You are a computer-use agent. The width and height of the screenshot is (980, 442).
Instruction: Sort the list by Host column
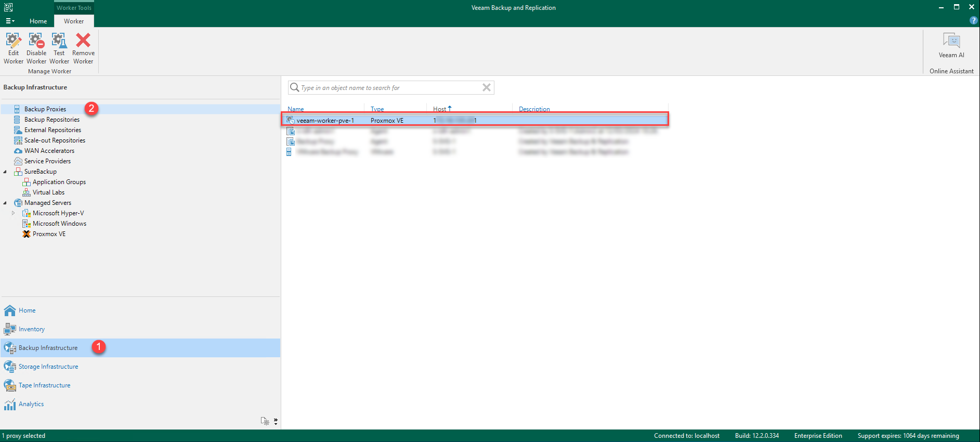(x=440, y=109)
